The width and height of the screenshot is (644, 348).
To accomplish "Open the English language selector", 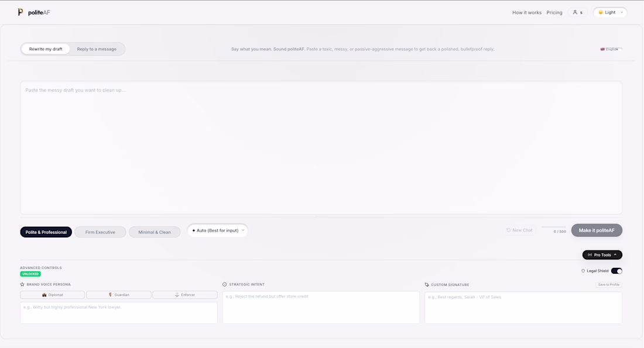I will click(611, 49).
